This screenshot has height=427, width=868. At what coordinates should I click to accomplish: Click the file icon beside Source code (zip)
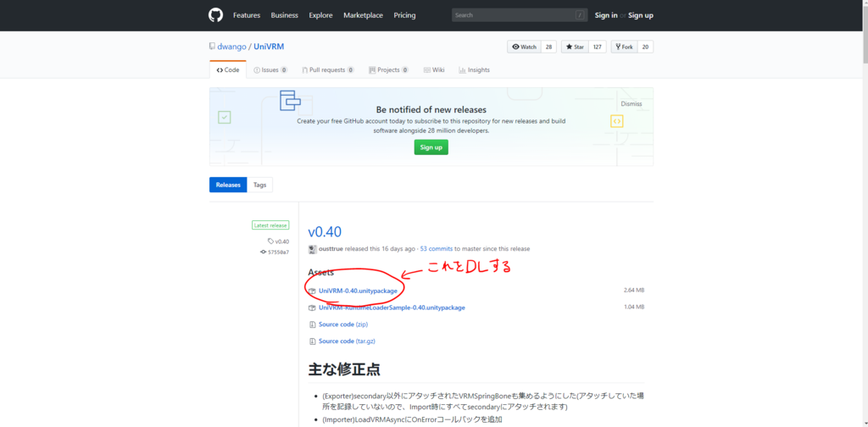point(313,324)
